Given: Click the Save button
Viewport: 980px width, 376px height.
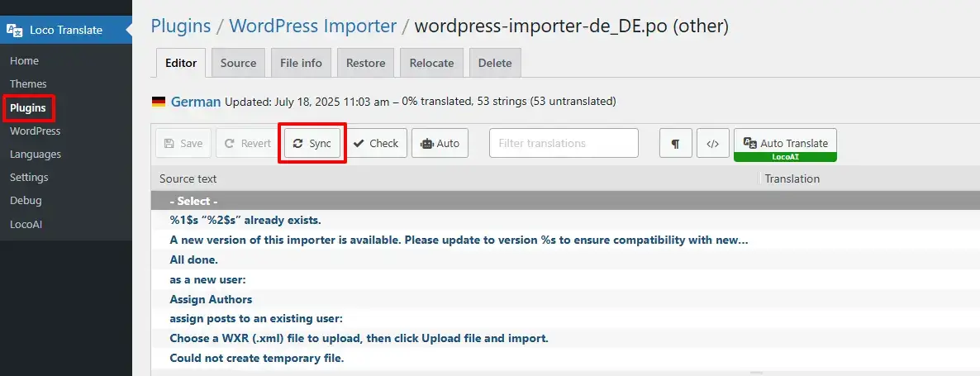Looking at the screenshot, I should (183, 143).
